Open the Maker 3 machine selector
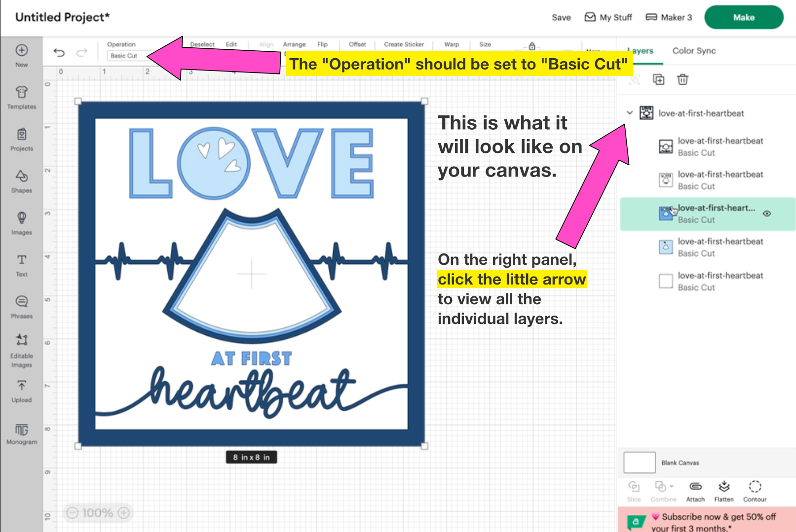The width and height of the screenshot is (796, 532). coord(669,17)
